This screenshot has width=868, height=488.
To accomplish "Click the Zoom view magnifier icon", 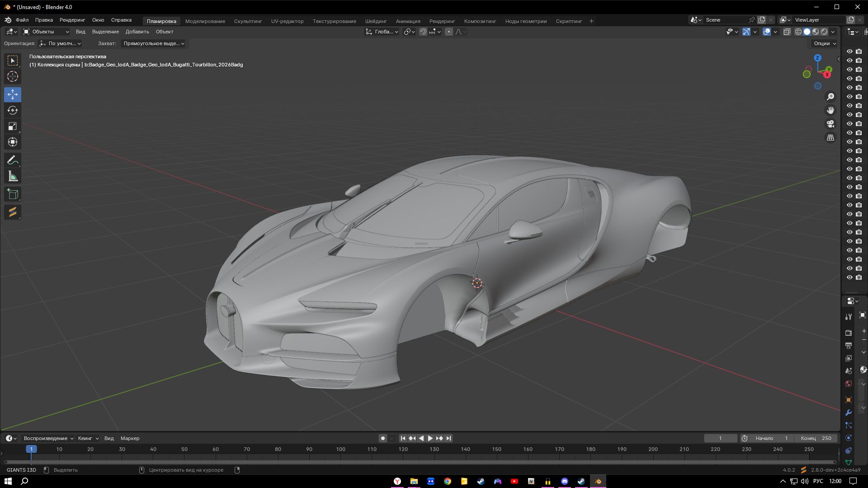I will point(830,97).
